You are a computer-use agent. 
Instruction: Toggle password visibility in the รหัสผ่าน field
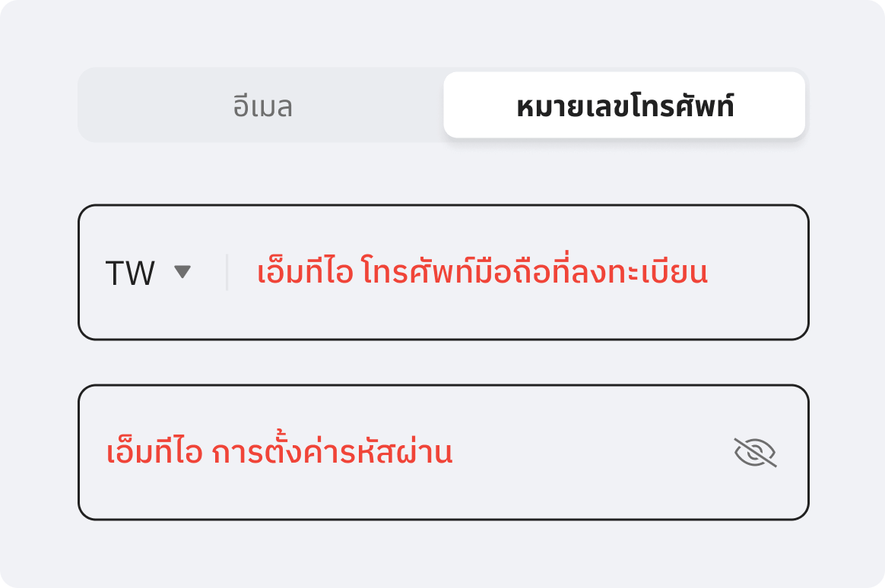(x=755, y=452)
